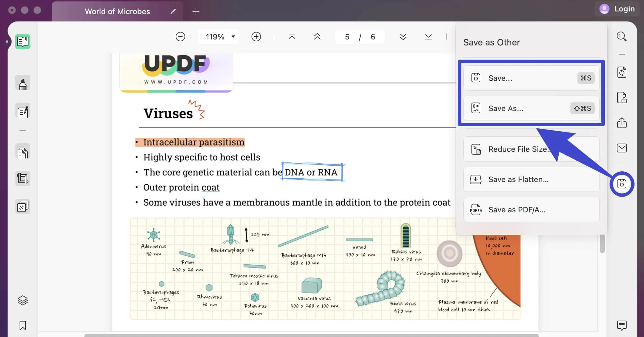Jump to the last page

pyautogui.click(x=428, y=37)
